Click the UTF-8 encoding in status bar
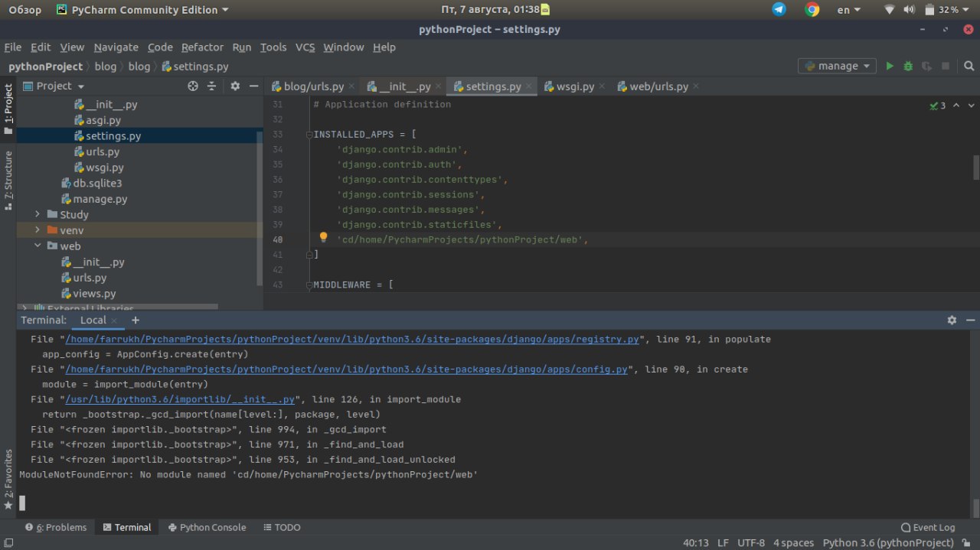This screenshot has width=980, height=550. pyautogui.click(x=751, y=542)
